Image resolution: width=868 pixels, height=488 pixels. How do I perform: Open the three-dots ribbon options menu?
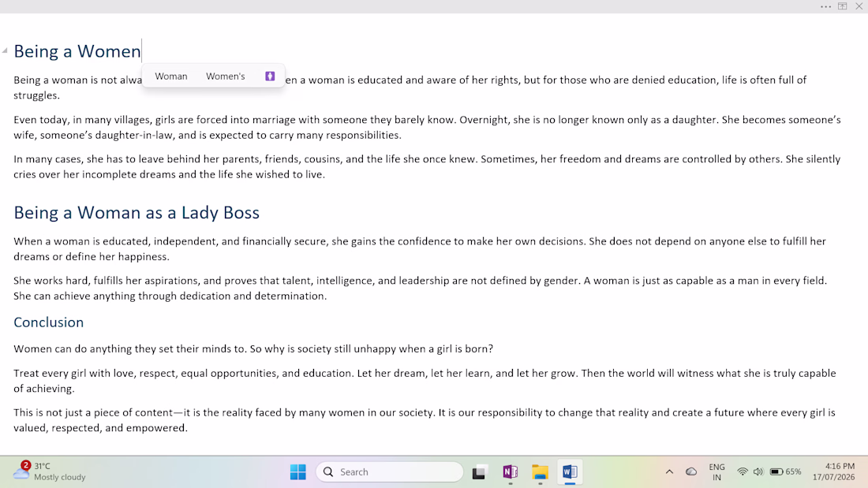825,6
